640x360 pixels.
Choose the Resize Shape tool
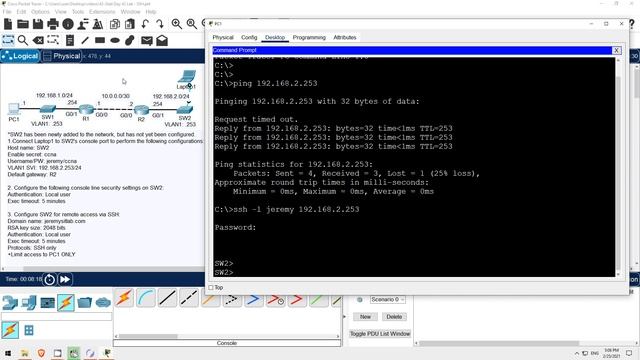(53, 40)
